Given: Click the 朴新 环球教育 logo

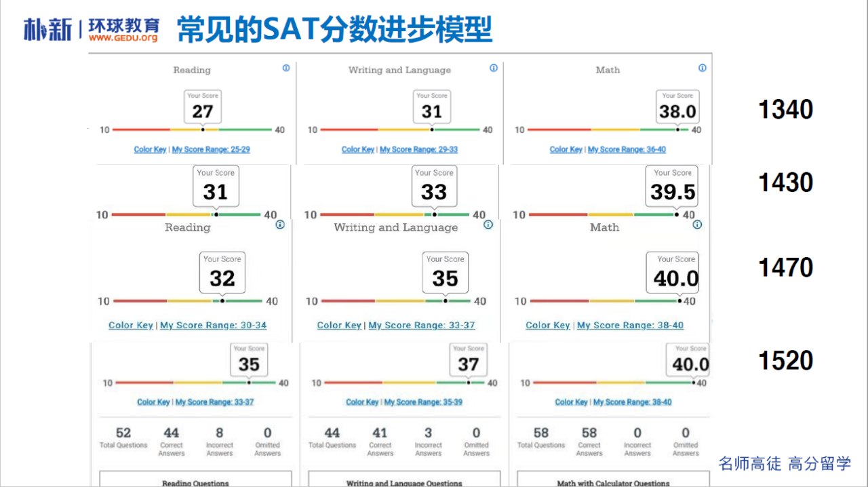Looking at the screenshot, I should (92, 28).
